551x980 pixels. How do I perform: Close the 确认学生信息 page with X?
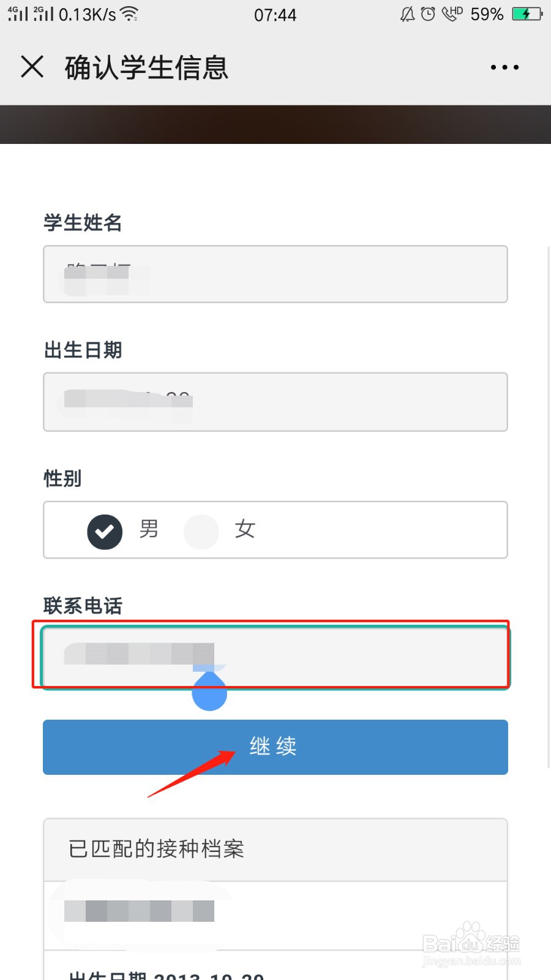pos(32,66)
